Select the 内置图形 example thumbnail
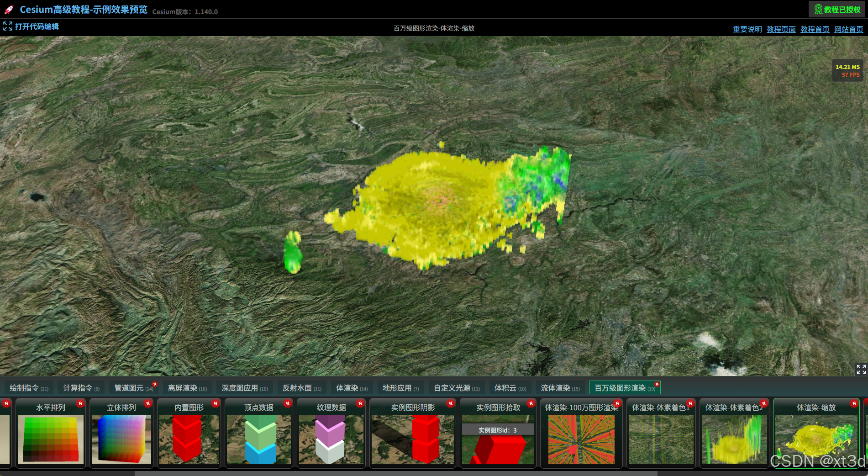This screenshot has height=476, width=868. coord(189,433)
